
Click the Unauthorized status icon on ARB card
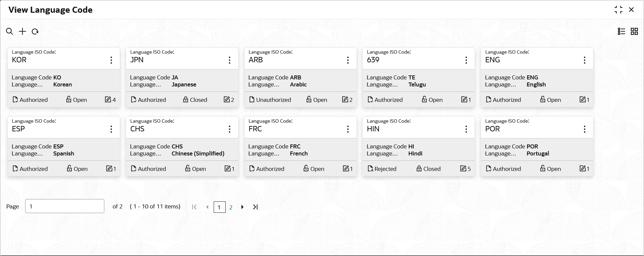(252, 100)
